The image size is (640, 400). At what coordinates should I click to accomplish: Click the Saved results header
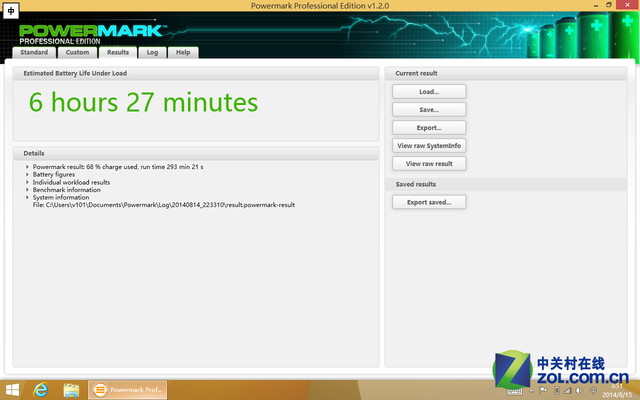pyautogui.click(x=506, y=184)
